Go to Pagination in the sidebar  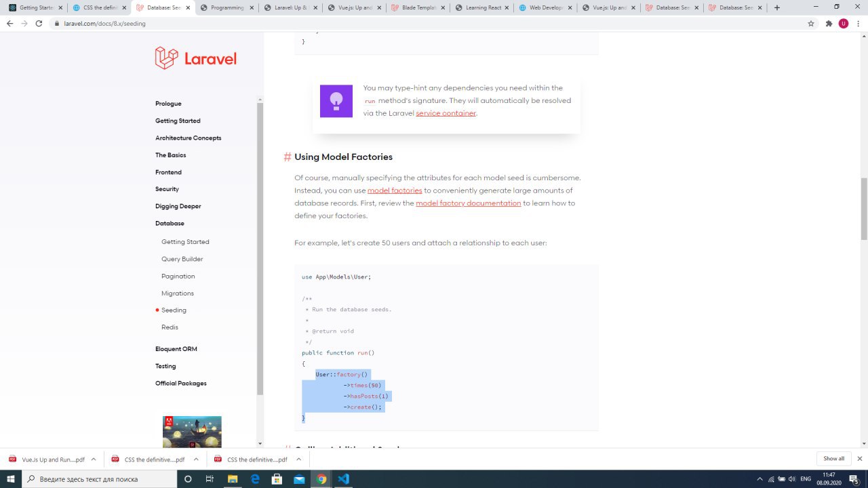pos(178,276)
